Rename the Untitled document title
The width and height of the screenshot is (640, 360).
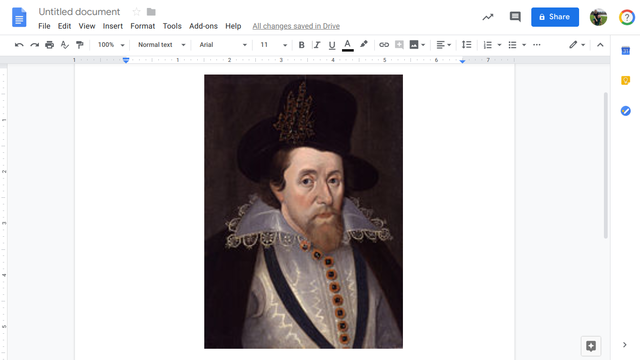coord(79,12)
